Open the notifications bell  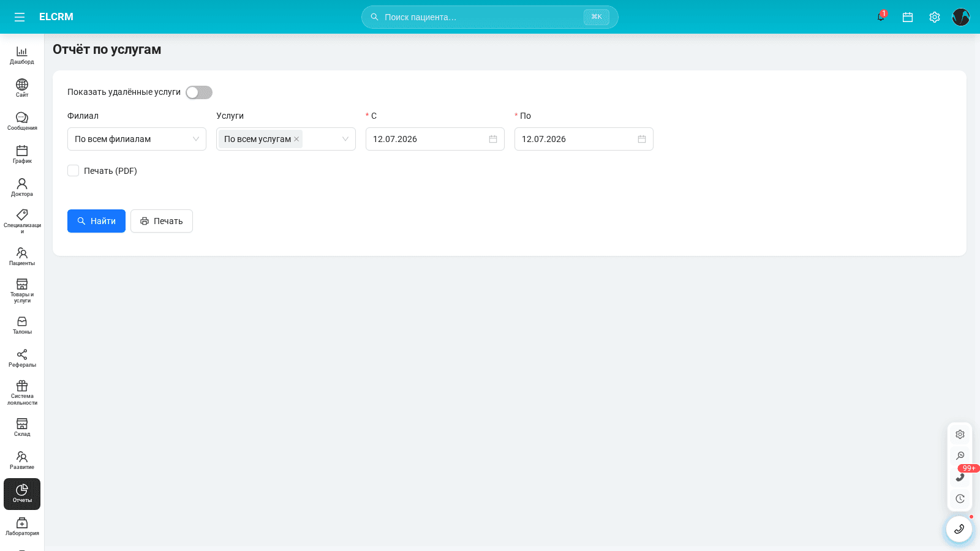(x=881, y=17)
